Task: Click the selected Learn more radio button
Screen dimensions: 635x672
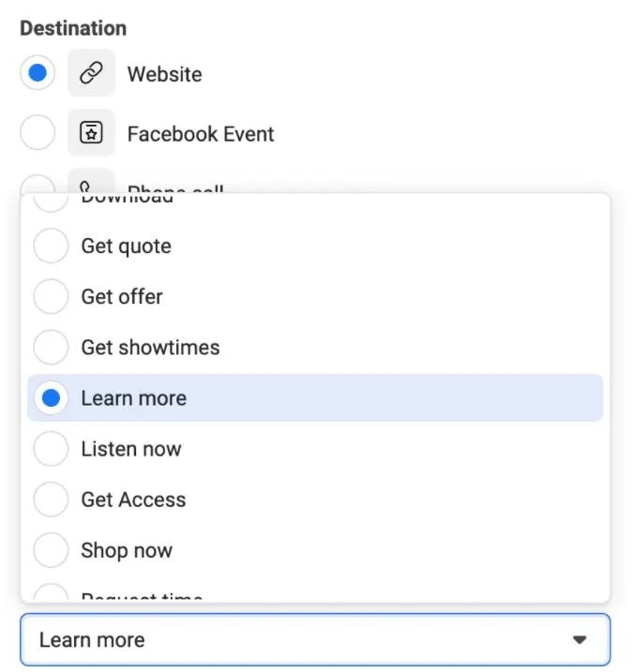Action: pos(51,398)
